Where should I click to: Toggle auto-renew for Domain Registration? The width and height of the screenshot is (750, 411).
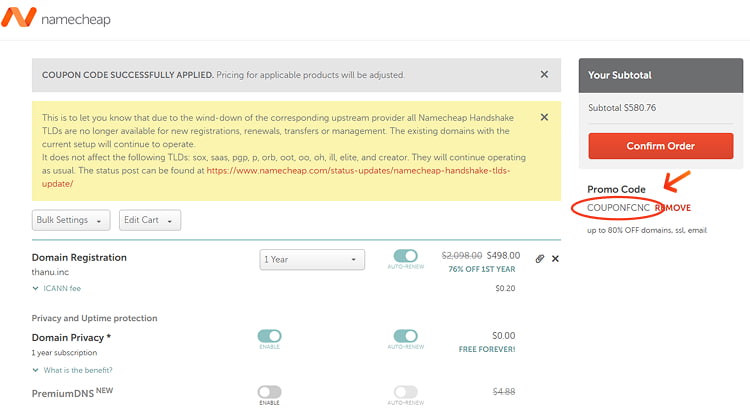click(406, 256)
